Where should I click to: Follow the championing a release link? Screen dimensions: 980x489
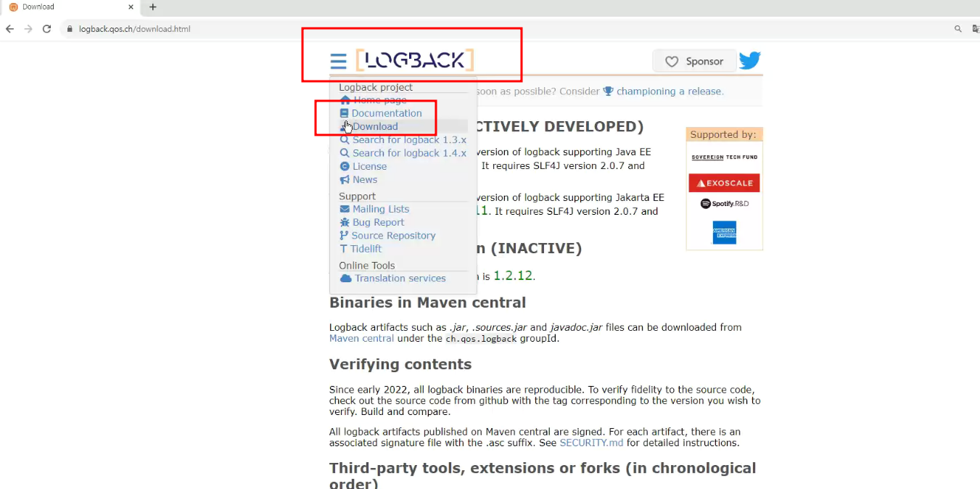(x=670, y=91)
